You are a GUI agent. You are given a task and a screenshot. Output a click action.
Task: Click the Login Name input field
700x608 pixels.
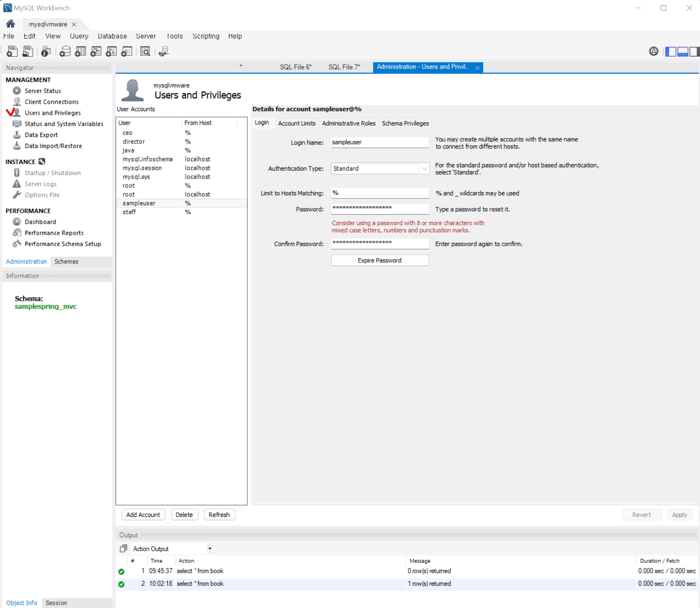[380, 142]
